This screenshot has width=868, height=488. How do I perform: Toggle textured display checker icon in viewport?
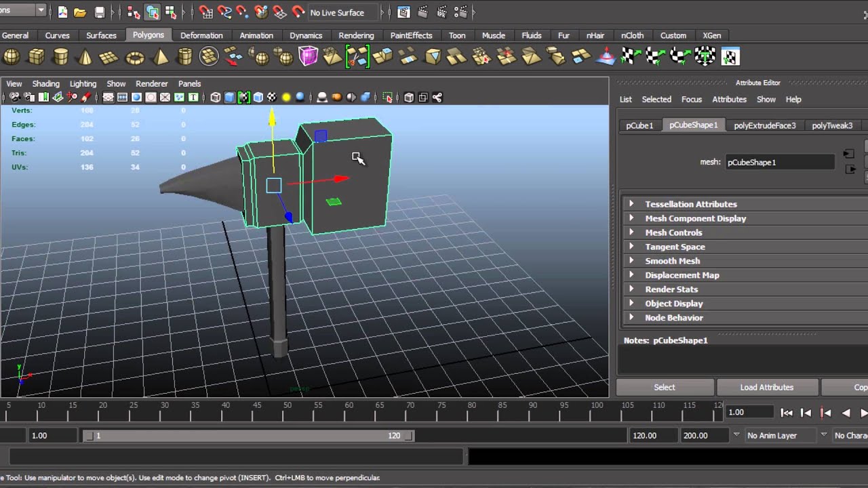tap(272, 98)
